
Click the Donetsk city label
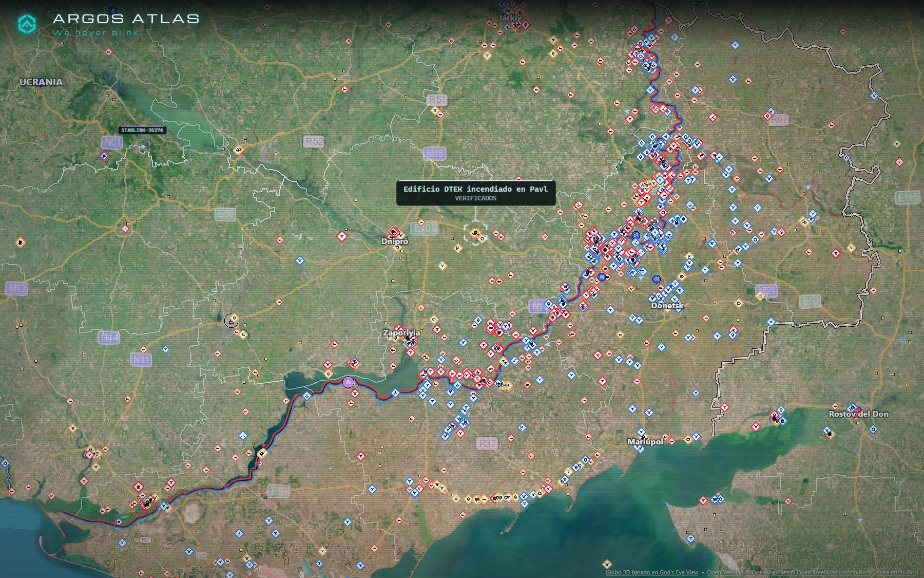(667, 305)
